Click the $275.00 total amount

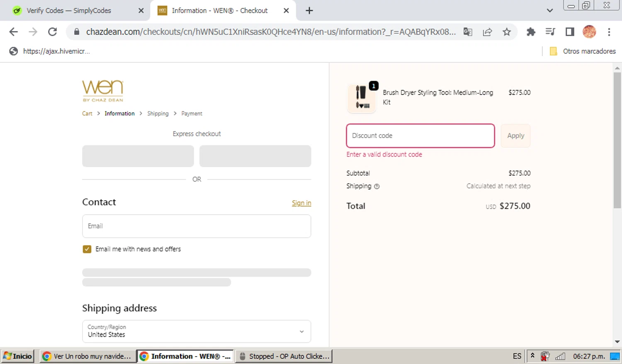click(515, 206)
